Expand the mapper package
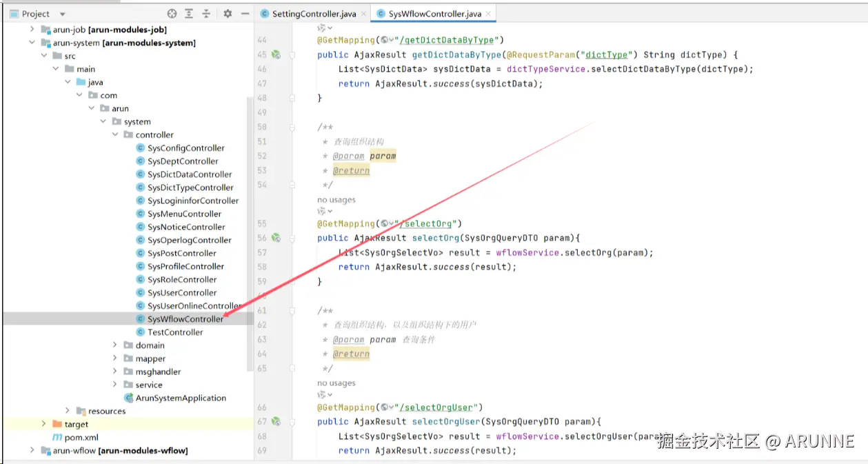This screenshot has height=464, width=868. 115,359
